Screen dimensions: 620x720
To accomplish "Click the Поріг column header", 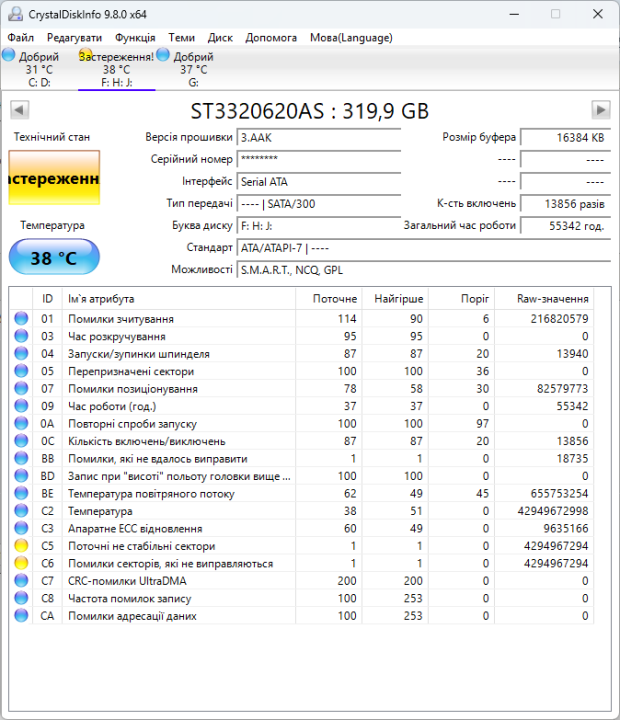I will (462, 299).
